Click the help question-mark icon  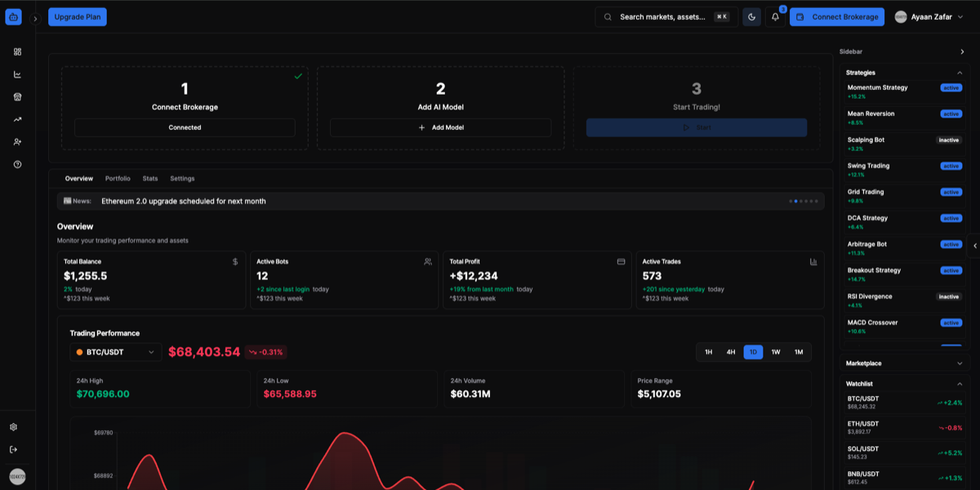(x=18, y=164)
